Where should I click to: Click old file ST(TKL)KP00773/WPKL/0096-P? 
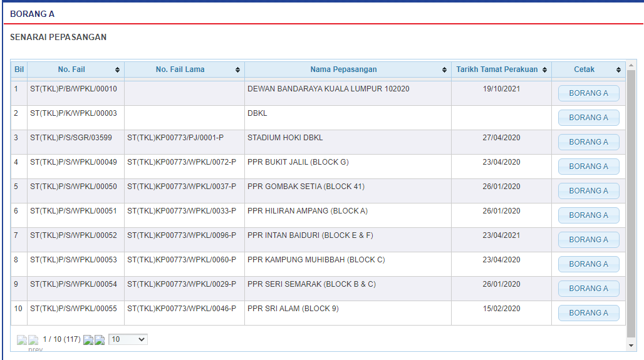pos(182,235)
